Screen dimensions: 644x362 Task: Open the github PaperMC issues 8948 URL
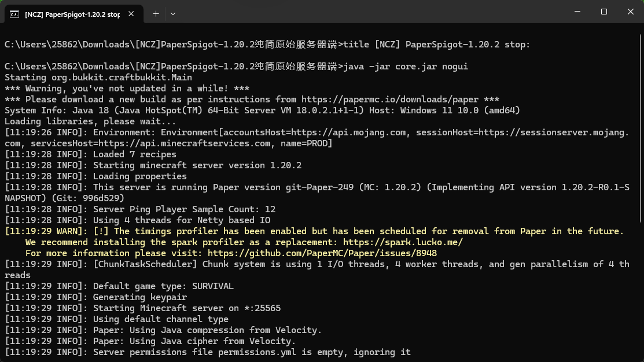[x=322, y=254]
